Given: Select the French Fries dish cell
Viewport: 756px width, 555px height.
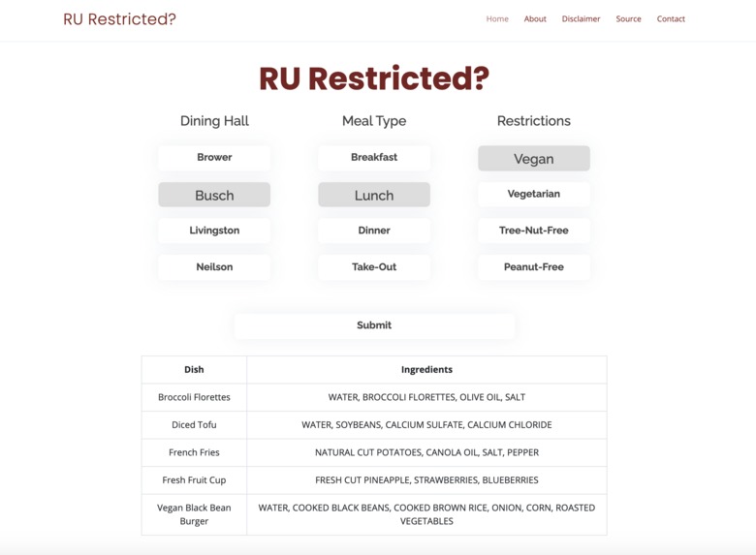Looking at the screenshot, I should (194, 452).
